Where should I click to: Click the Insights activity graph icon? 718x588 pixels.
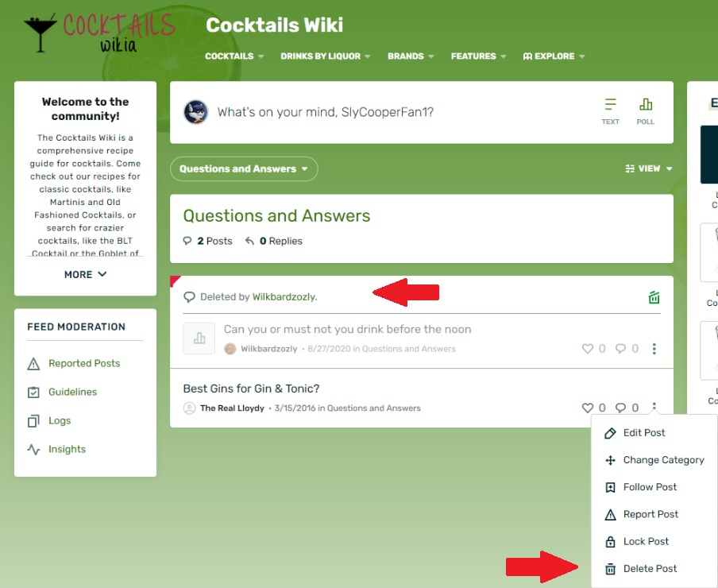(x=33, y=449)
